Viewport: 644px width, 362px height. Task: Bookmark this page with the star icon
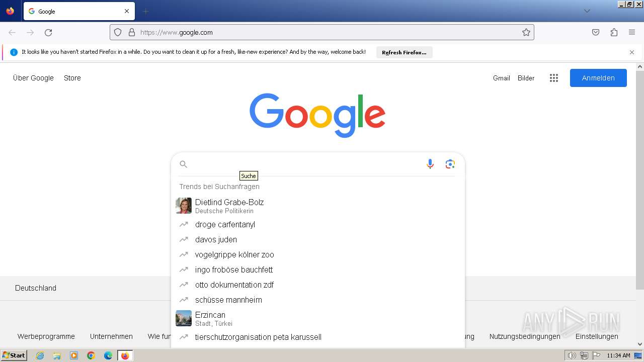tap(526, 32)
